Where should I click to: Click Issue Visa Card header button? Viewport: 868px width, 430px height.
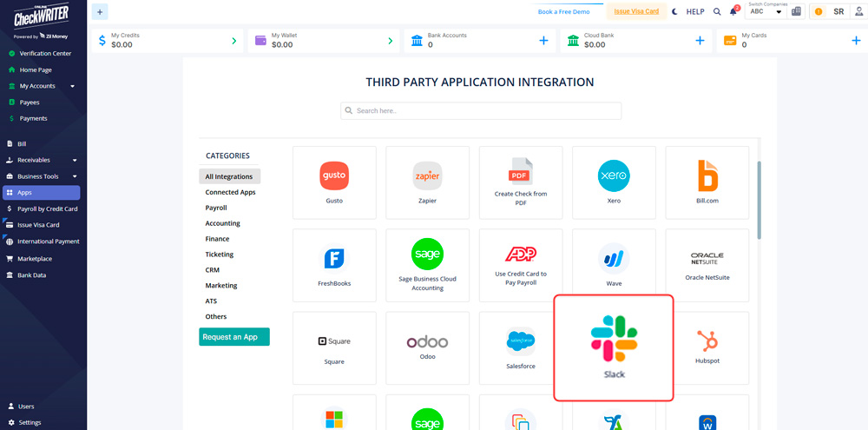coord(636,11)
